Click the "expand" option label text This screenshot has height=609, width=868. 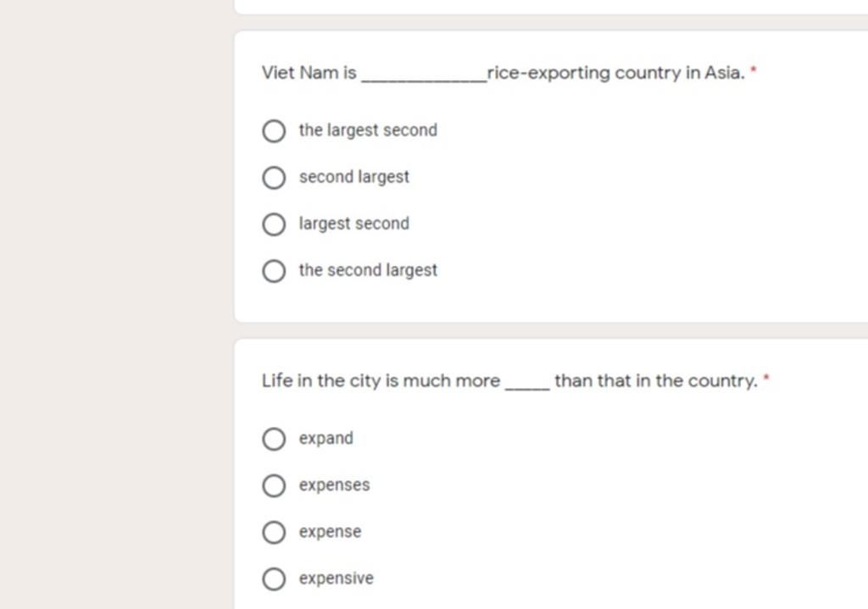pos(326,439)
